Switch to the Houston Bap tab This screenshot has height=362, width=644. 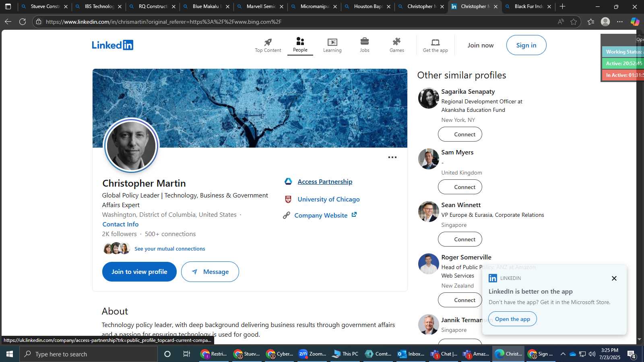click(x=367, y=6)
